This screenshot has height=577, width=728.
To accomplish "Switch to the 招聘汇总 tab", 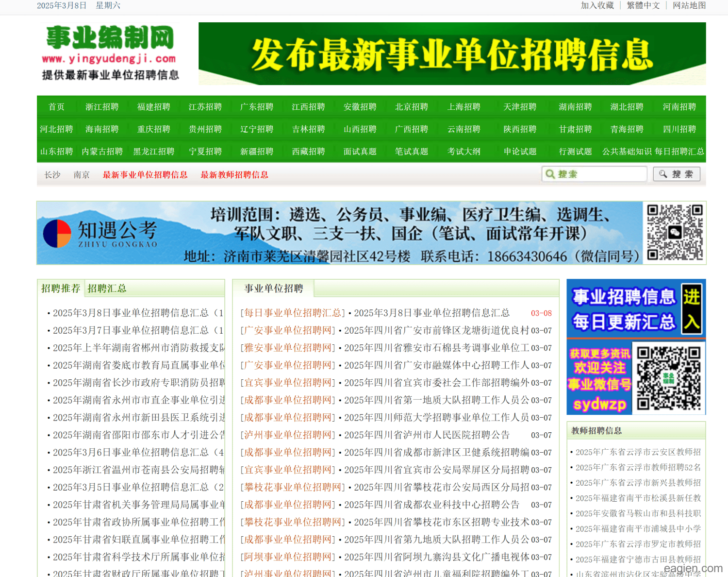I will coord(107,288).
